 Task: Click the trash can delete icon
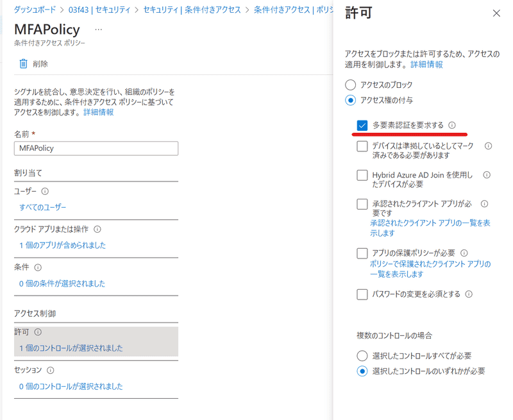coord(24,63)
